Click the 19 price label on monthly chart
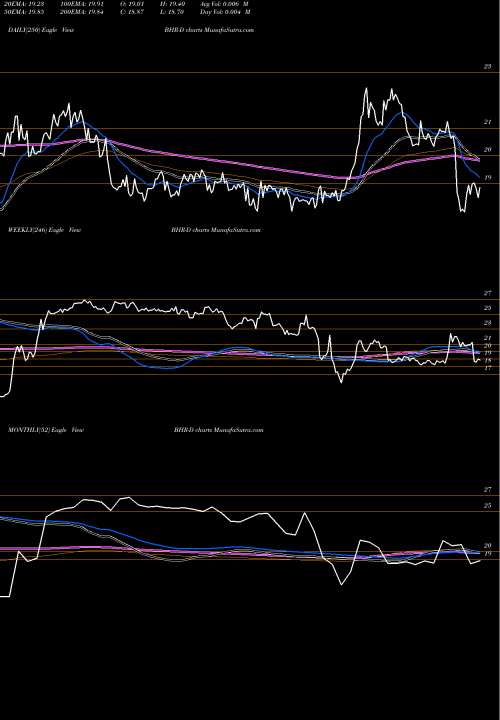 [x=487, y=554]
